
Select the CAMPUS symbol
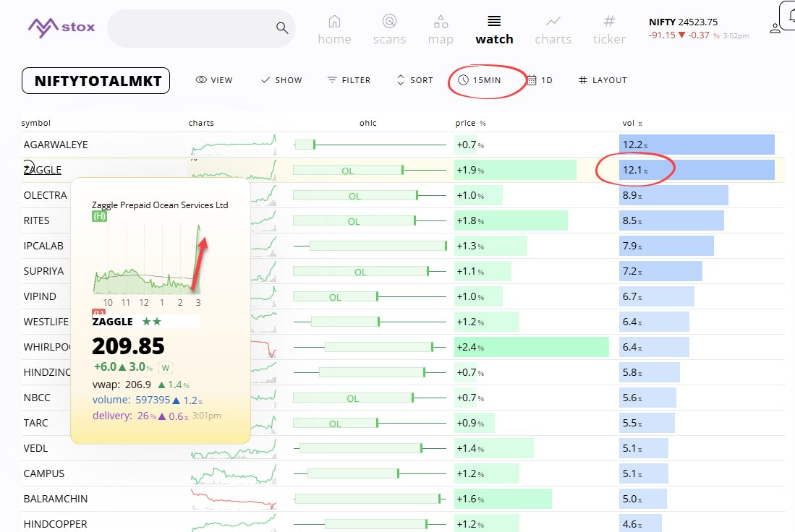tap(44, 473)
